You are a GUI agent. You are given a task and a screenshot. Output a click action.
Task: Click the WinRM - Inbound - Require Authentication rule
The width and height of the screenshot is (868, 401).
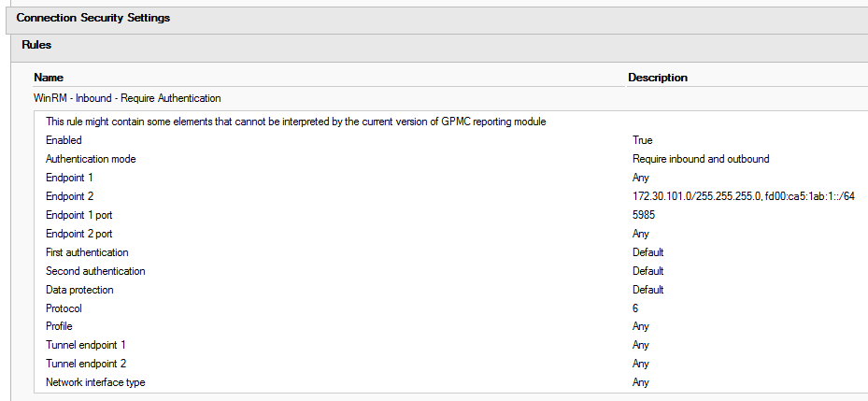tap(127, 98)
